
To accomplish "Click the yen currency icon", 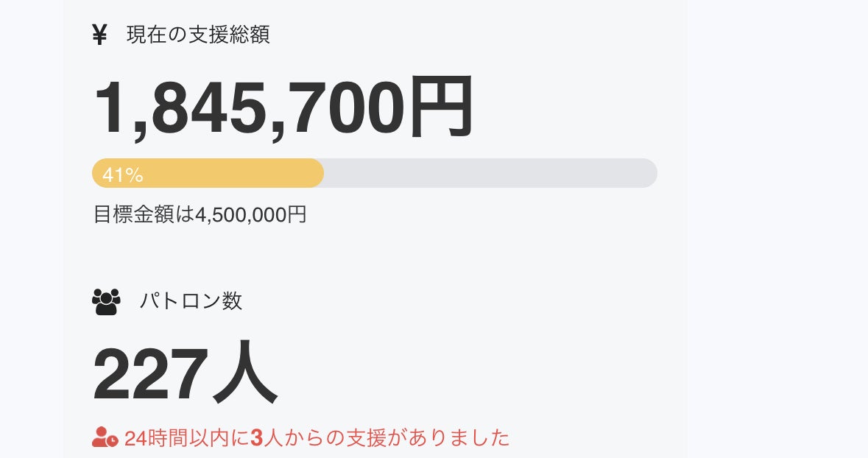I will [100, 35].
